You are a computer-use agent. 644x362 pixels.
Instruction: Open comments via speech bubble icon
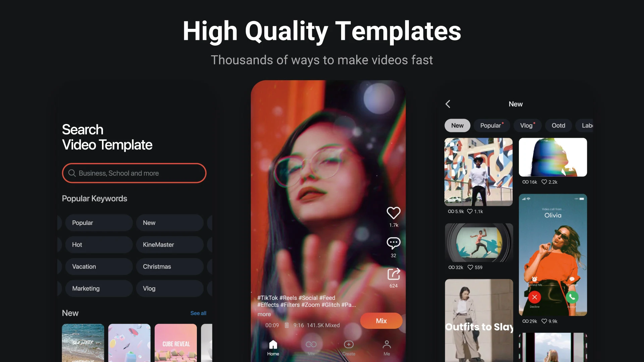(393, 243)
